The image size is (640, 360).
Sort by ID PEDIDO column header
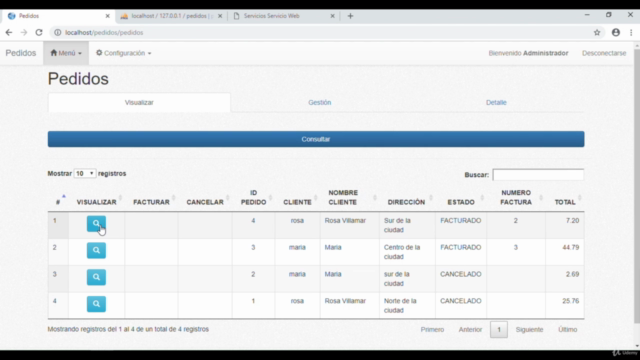coord(253,198)
